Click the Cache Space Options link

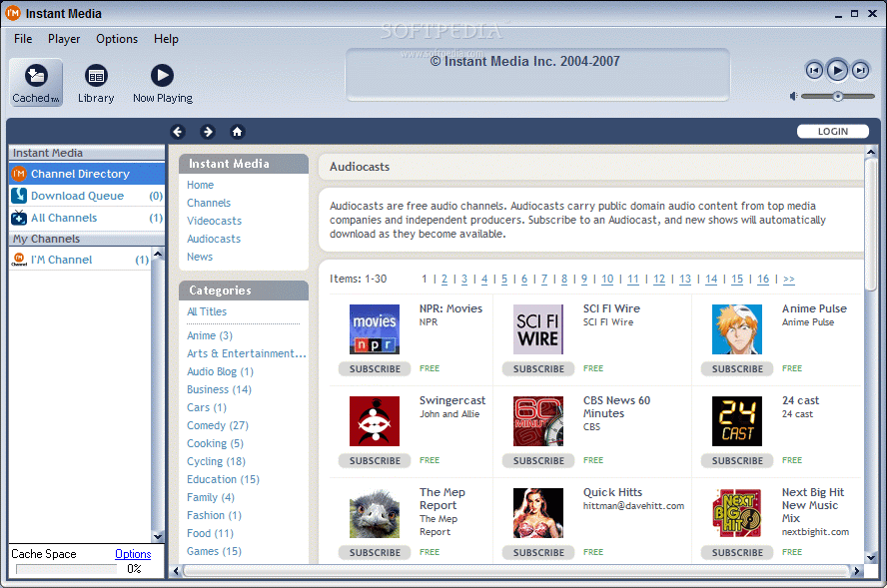133,554
